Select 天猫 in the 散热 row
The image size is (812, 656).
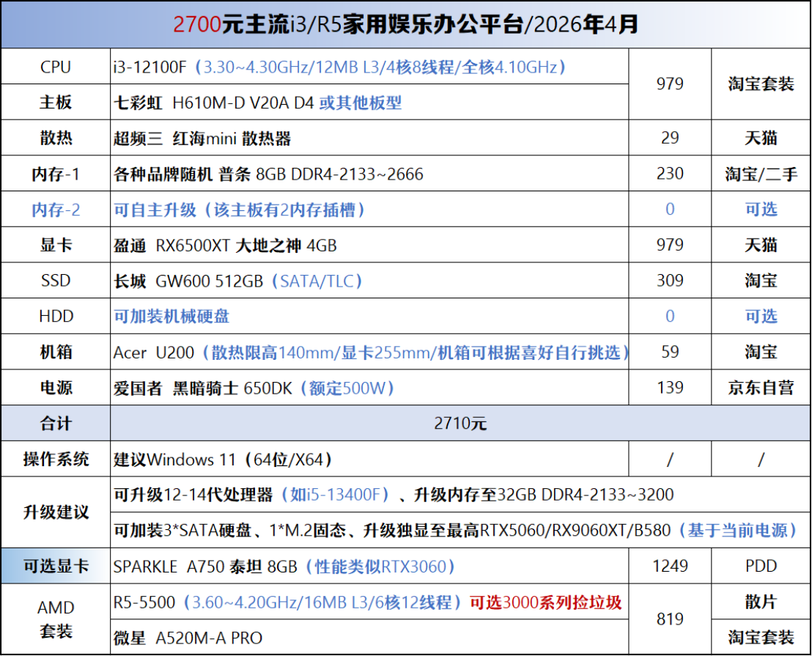click(761, 138)
